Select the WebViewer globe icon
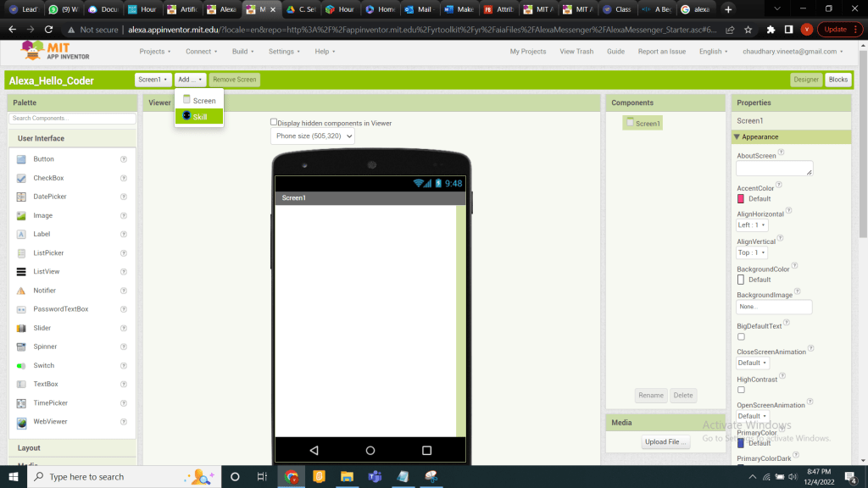Viewport: 868px width, 488px height. (21, 422)
